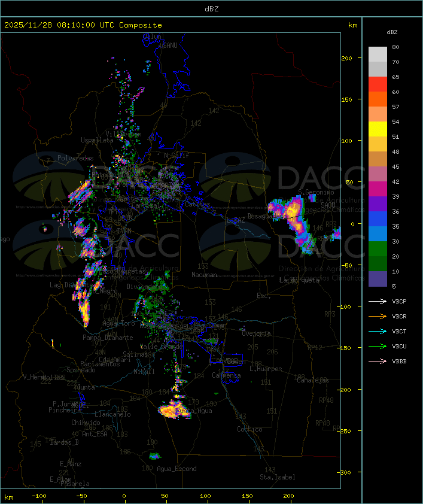Click the Uspallata place label
Screen dimensions: 423x504
tap(97, 140)
